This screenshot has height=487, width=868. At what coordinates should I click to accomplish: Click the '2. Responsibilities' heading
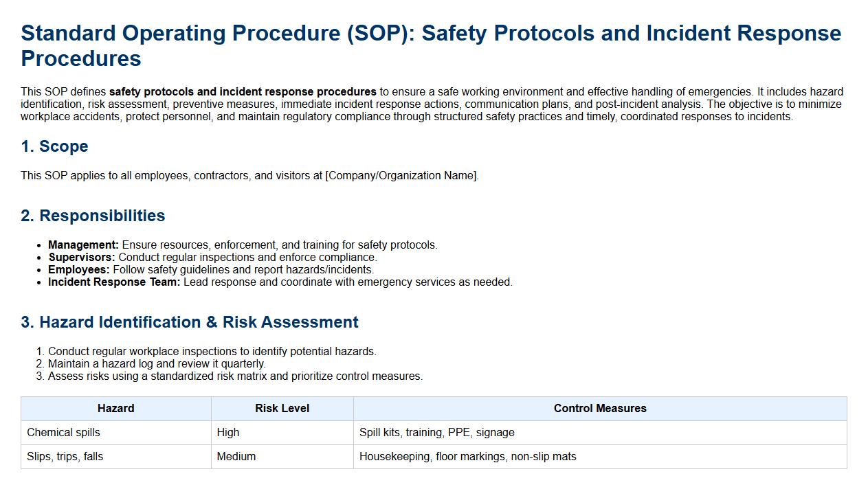coord(93,216)
